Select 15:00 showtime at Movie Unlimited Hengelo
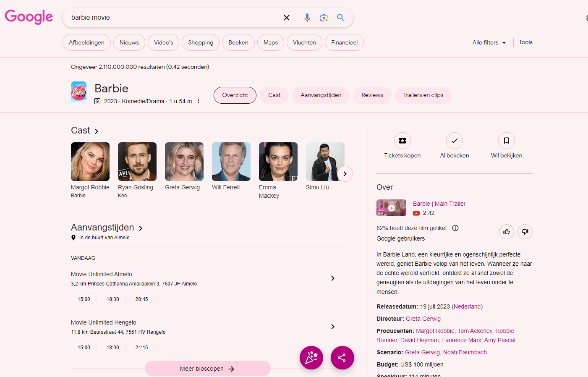 point(84,348)
